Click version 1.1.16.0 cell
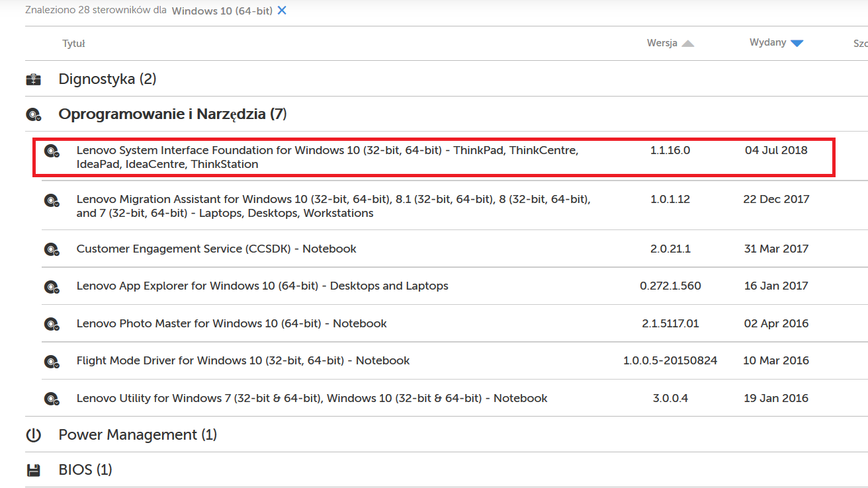The width and height of the screenshot is (868, 488). pos(670,150)
